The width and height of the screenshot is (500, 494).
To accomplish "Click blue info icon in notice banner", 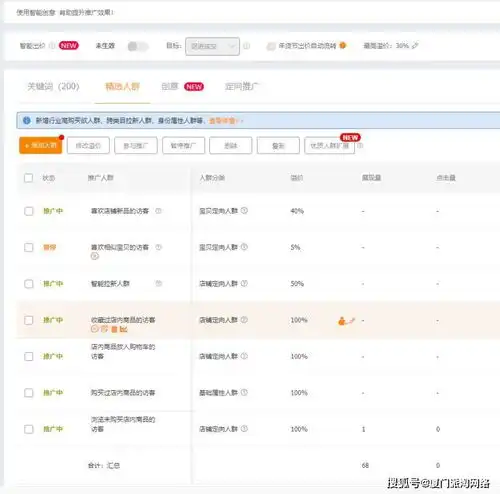I will pos(27,121).
